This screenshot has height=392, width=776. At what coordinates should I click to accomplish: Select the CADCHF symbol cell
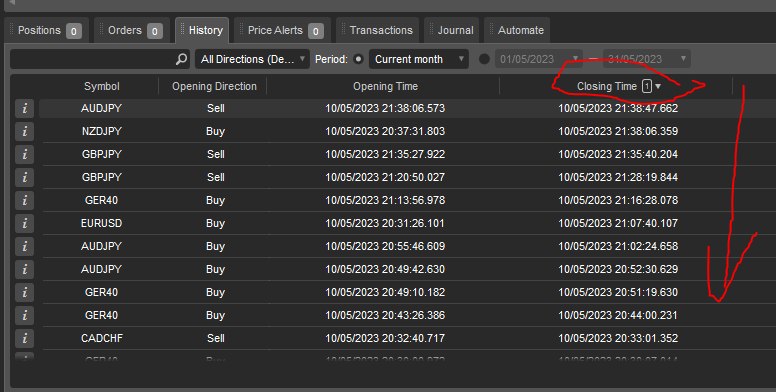[x=101, y=339]
